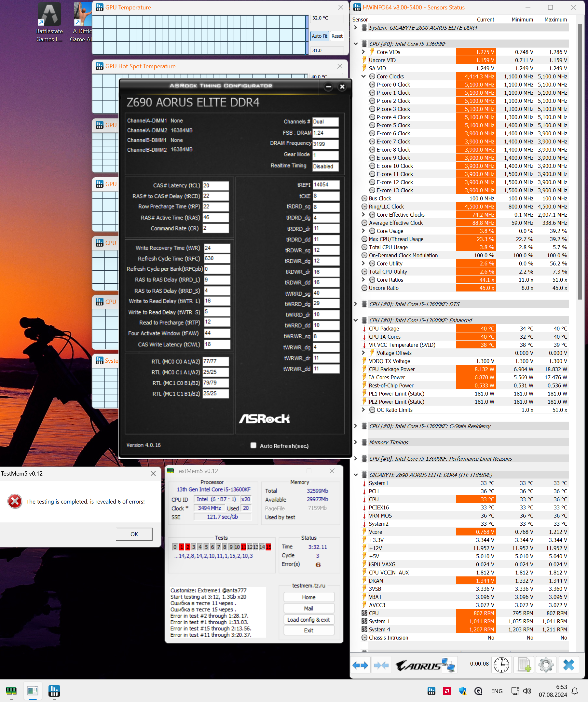Image resolution: width=588 pixels, height=702 pixels.
Task: Close ASRock Timing Configurator window
Action: 342,87
